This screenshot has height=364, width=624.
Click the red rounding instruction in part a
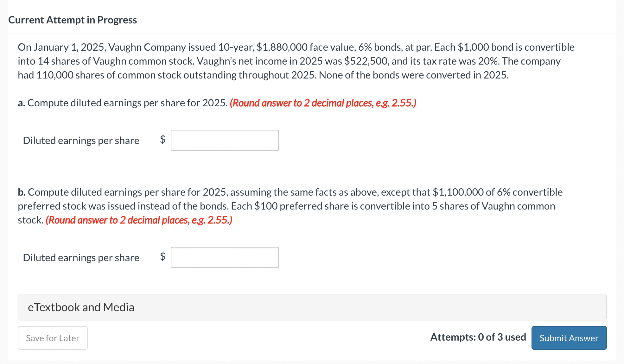[x=323, y=103]
